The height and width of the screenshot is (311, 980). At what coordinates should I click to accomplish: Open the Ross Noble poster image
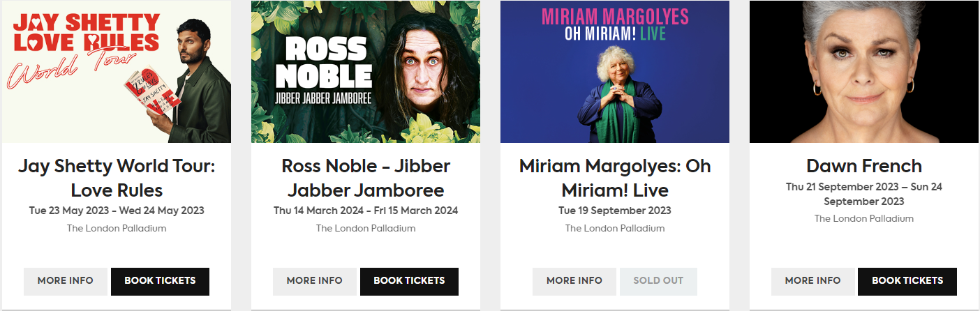(366, 72)
